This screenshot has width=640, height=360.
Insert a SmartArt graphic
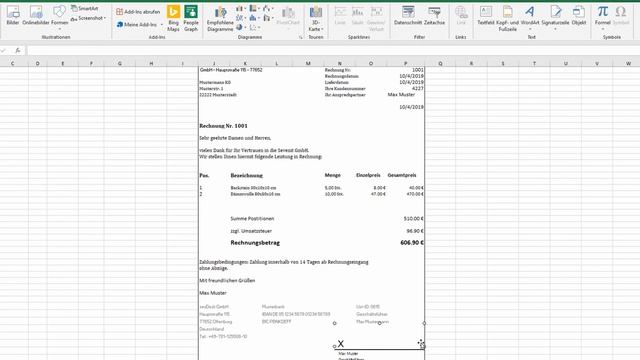tap(84, 9)
